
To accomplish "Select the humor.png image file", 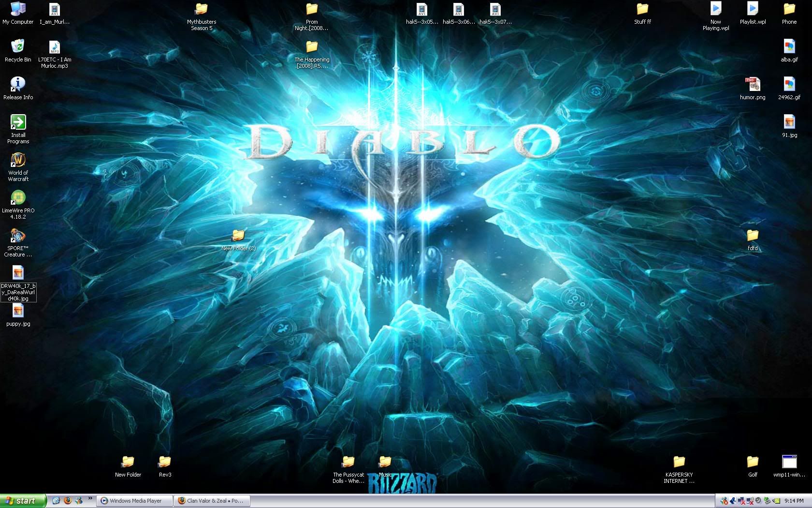I will 753,89.
